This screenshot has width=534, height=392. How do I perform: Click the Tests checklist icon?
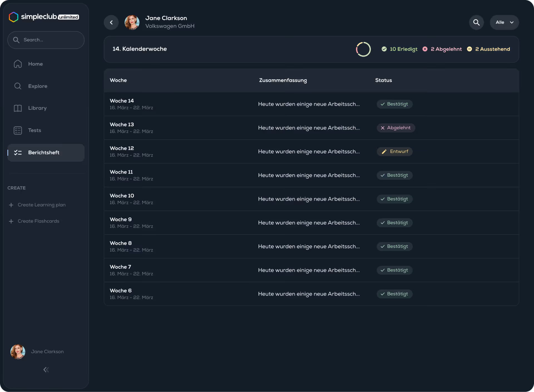click(x=18, y=130)
